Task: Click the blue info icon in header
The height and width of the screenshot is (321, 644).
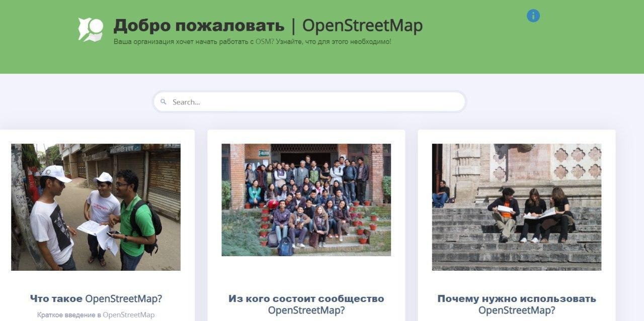Action: tap(533, 16)
